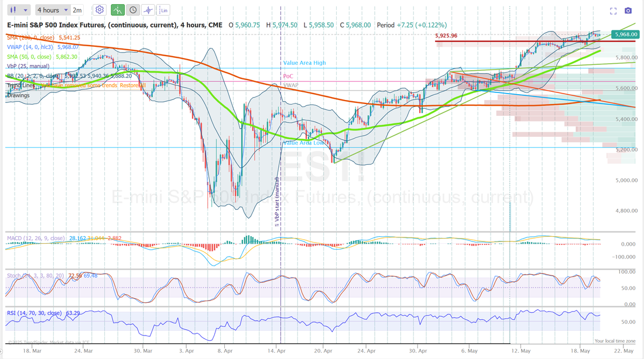
Task: Click the RSI (14, 70, 30, close) label
Action: click(x=35, y=313)
